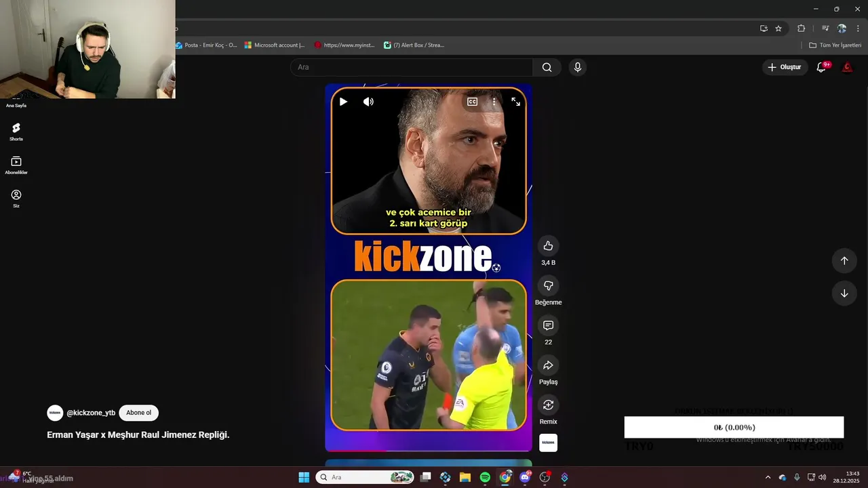Subscribe with the Abone ol button

pyautogui.click(x=138, y=413)
